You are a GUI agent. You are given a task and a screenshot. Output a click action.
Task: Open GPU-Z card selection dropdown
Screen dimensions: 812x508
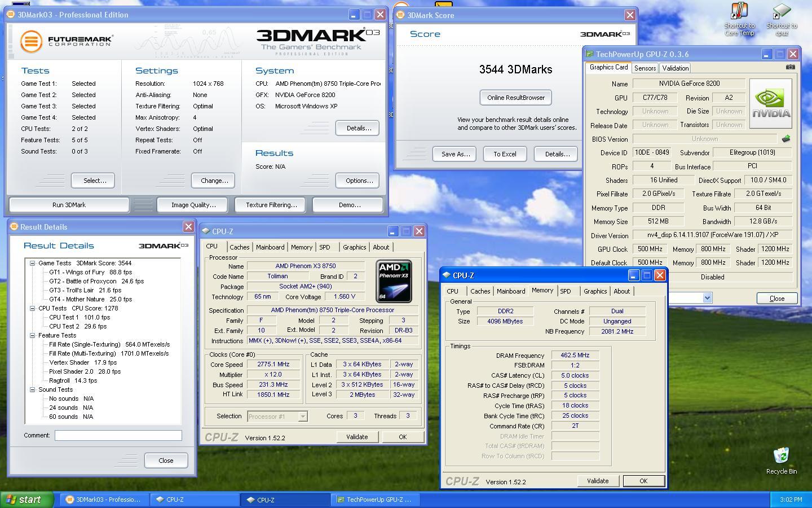click(707, 297)
